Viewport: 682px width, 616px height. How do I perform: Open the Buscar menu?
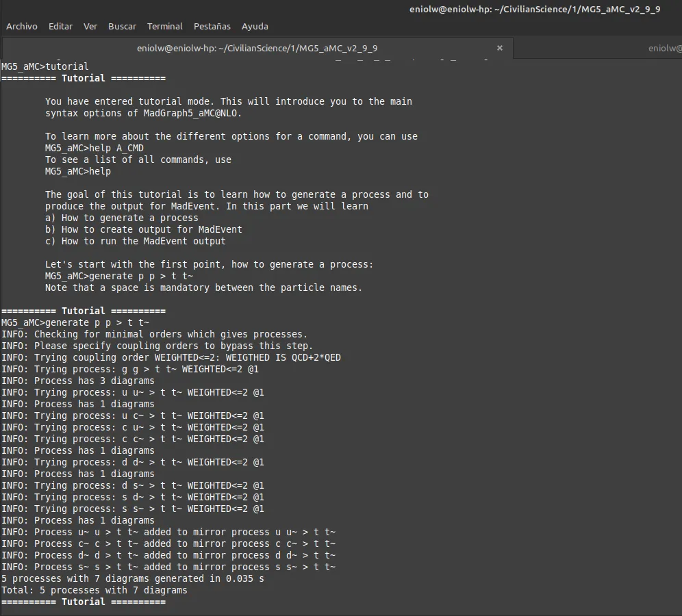[x=122, y=26]
